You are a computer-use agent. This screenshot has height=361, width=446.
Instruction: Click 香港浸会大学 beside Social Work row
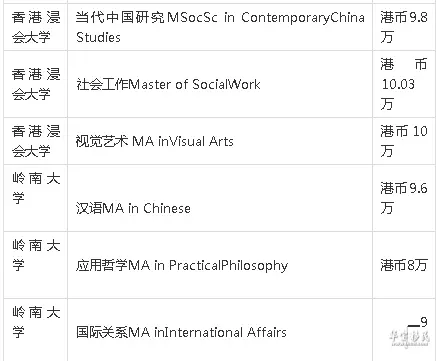pyautogui.click(x=36, y=84)
